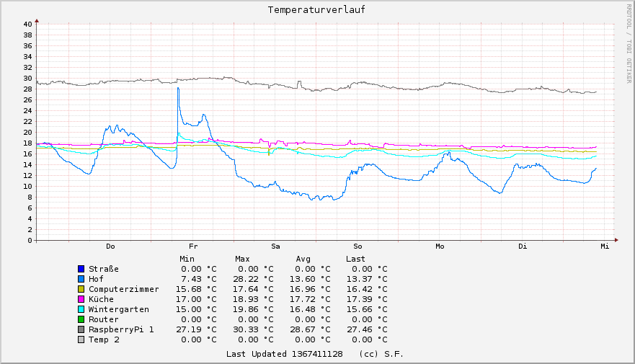Click the Max column header in legend
Screen dimensions: 635x364
(242, 259)
